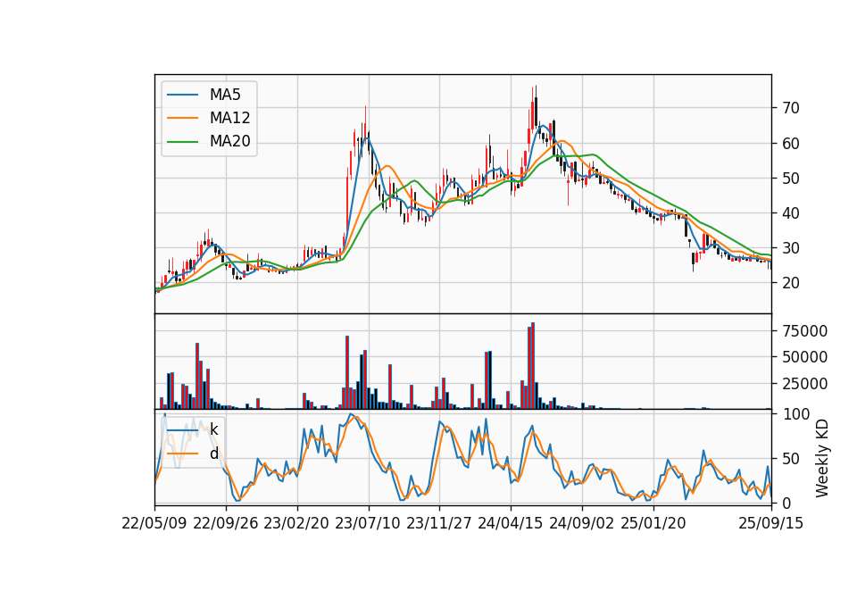The height and width of the screenshot is (616, 857).
Task: Click the MA12 legend label
Action: tap(229, 118)
